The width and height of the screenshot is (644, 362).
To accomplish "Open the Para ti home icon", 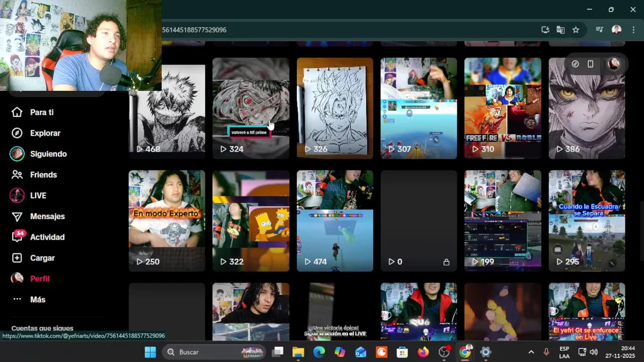I will (x=17, y=112).
